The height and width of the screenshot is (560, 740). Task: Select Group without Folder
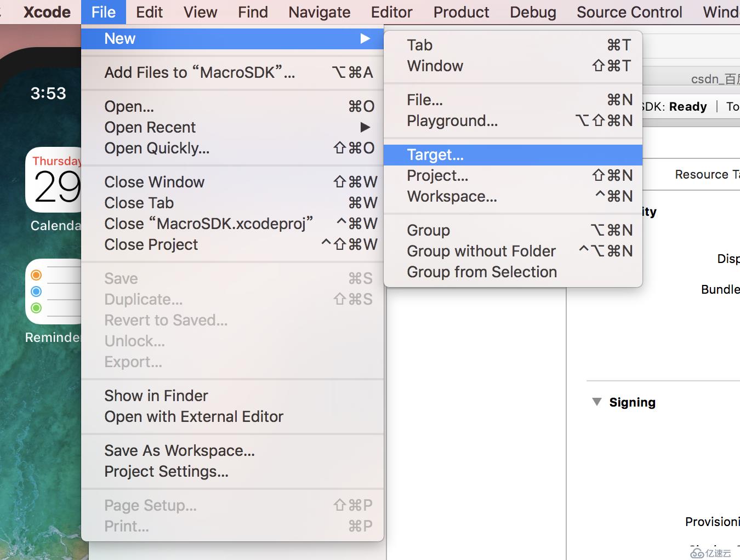click(513, 251)
